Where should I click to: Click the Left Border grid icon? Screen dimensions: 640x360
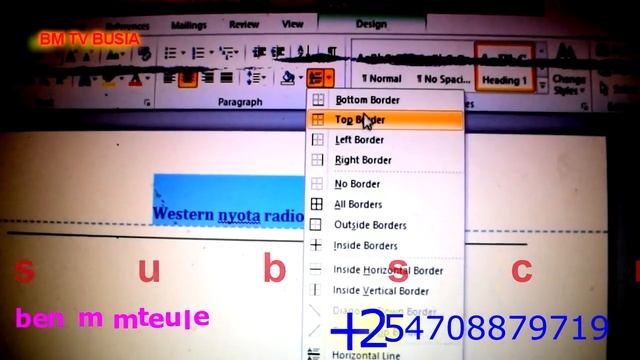click(x=317, y=140)
